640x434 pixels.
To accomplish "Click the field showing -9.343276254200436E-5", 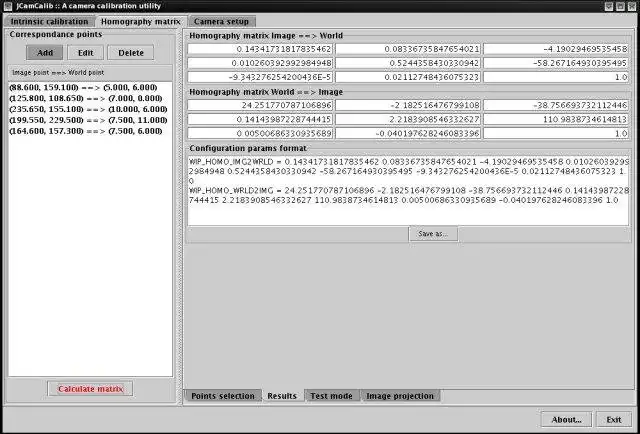I will [260, 77].
